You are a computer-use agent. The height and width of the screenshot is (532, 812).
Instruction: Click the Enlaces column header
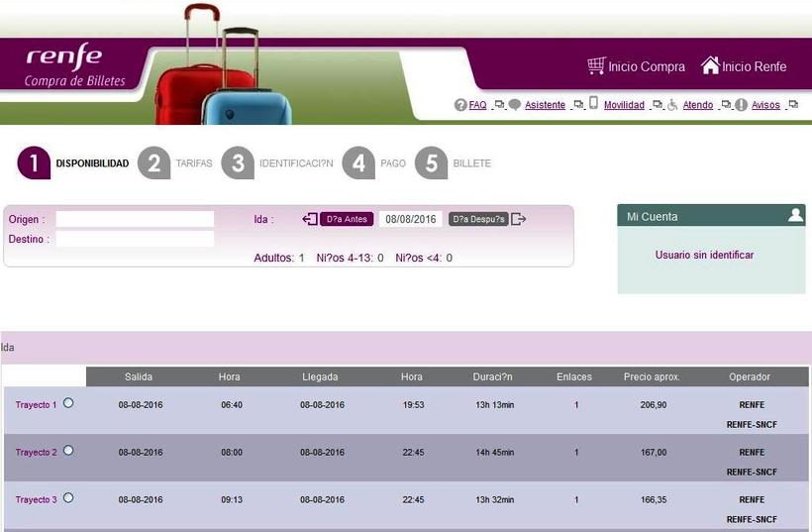(574, 376)
